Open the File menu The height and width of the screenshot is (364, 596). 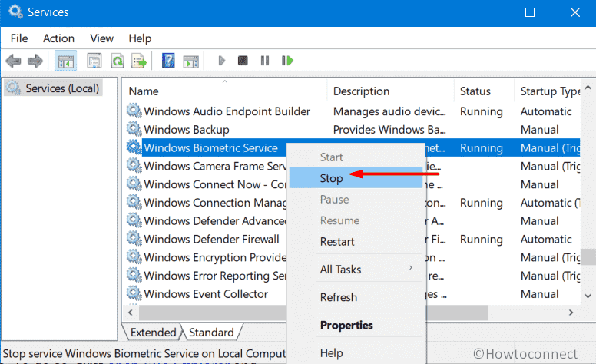tap(19, 38)
